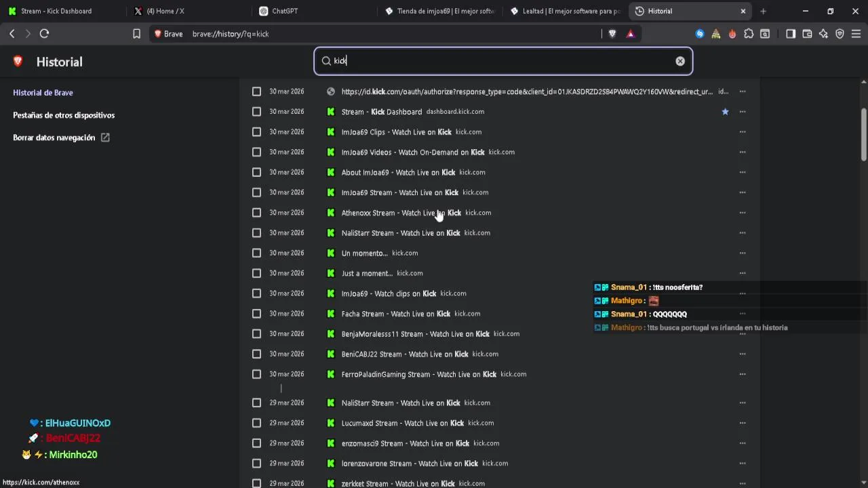This screenshot has height=488, width=868.
Task: Open Brave Shields lion icon
Action: pyautogui.click(x=612, y=34)
